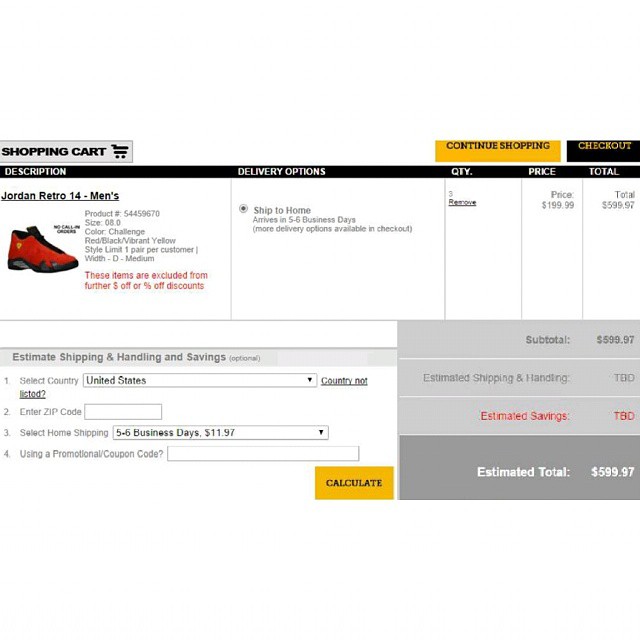Click the Description column header
This screenshot has width=640, height=640.
tap(35, 172)
